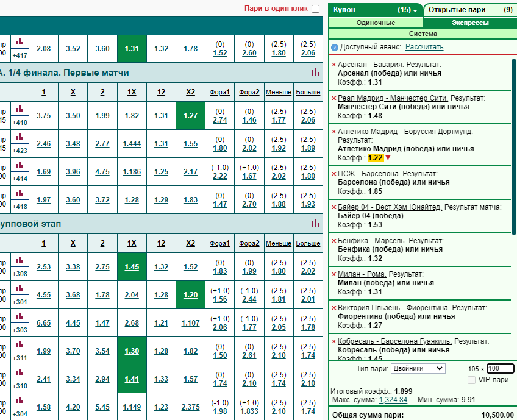The width and height of the screenshot is (517, 420).
Task: Click the Рассчитать link
Action: pyautogui.click(x=424, y=47)
